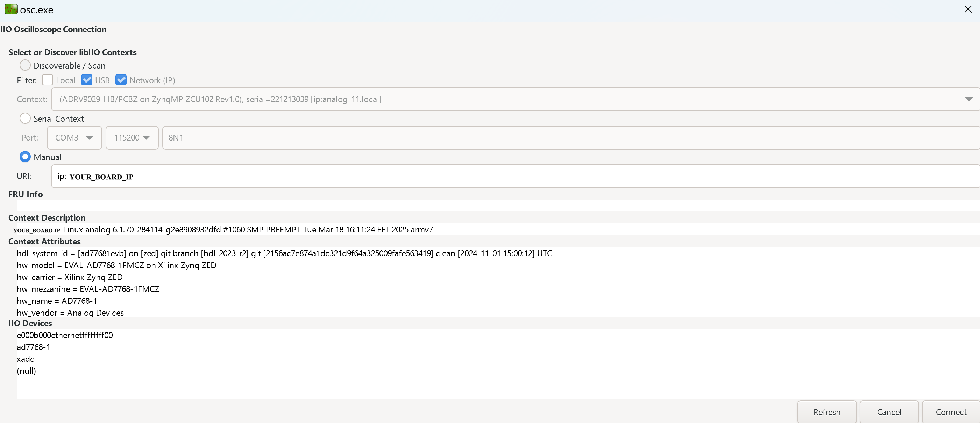Viewport: 980px width, 423px height.
Task: Select the xadc IIO device entry
Action: (x=25, y=359)
